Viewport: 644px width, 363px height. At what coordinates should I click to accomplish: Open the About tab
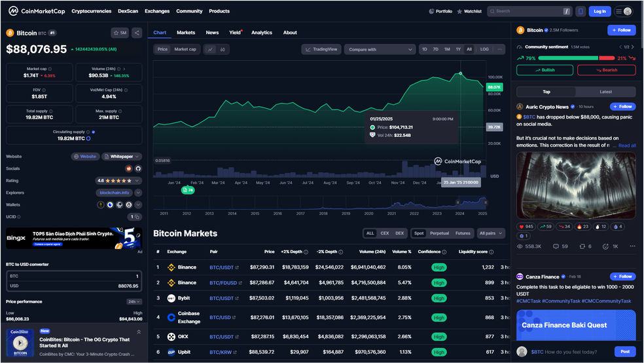(x=290, y=33)
